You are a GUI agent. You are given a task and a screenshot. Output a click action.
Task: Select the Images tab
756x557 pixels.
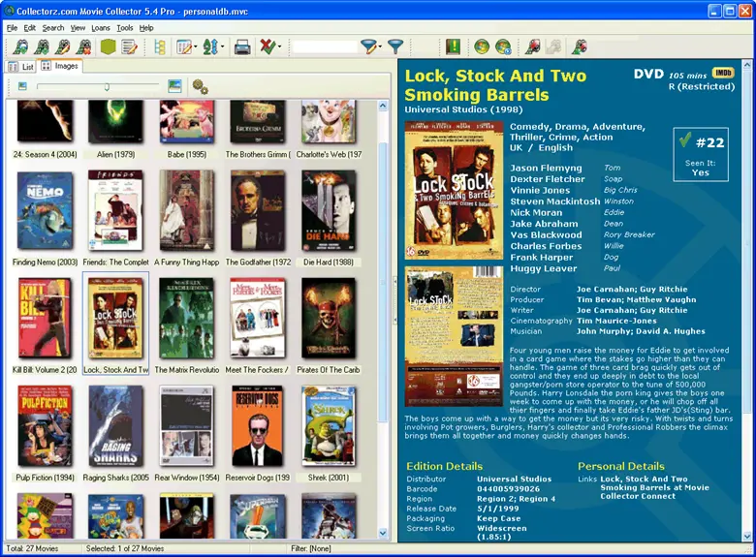tap(60, 66)
